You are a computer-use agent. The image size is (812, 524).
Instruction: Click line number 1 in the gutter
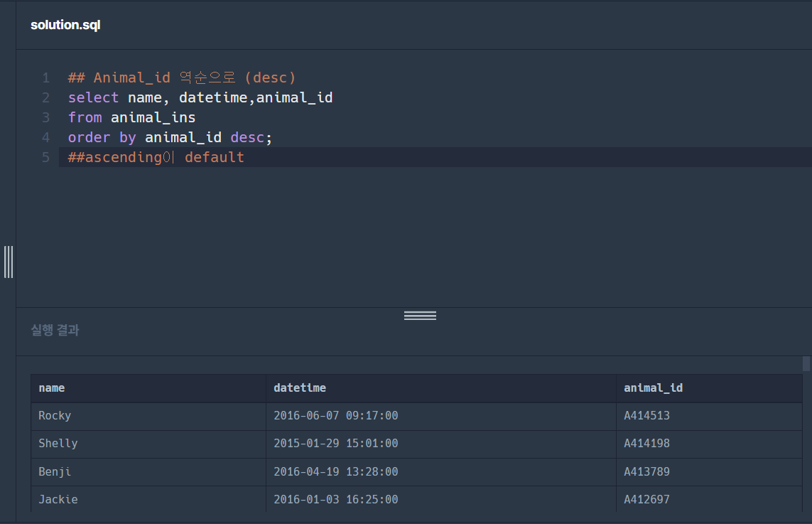[x=46, y=77]
